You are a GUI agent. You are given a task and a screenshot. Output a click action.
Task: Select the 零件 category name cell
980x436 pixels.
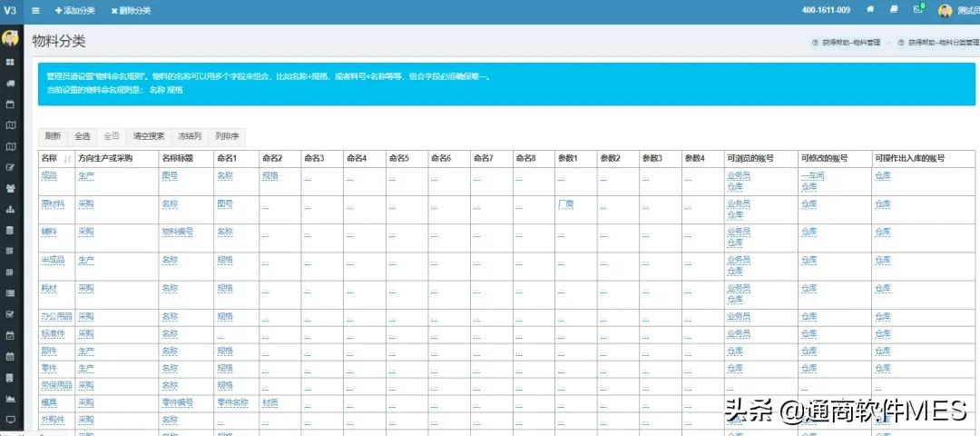[49, 368]
